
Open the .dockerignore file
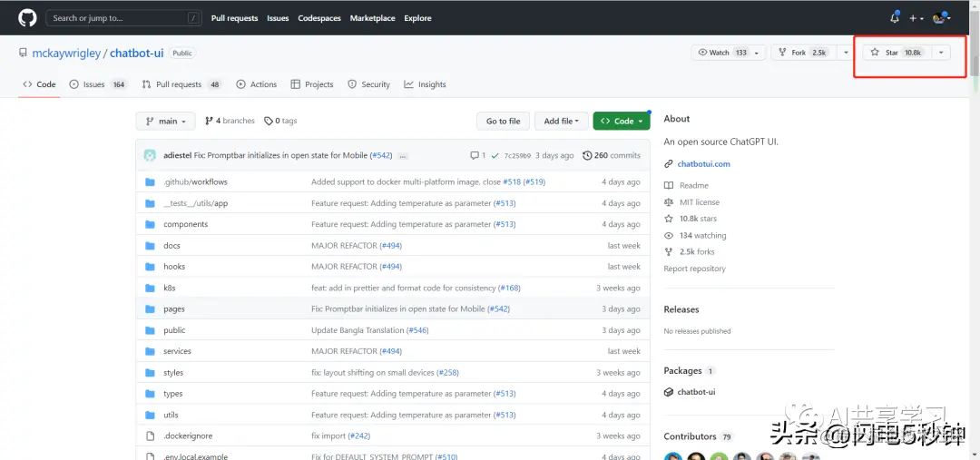(x=188, y=436)
